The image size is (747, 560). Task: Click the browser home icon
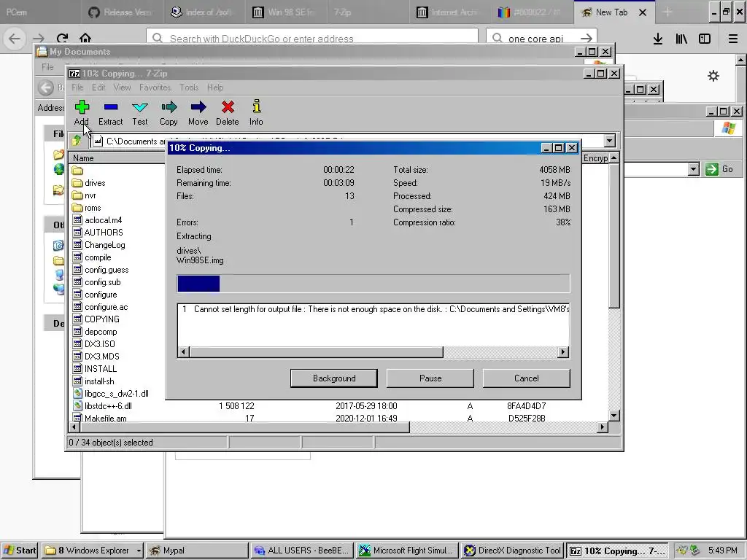[85, 38]
